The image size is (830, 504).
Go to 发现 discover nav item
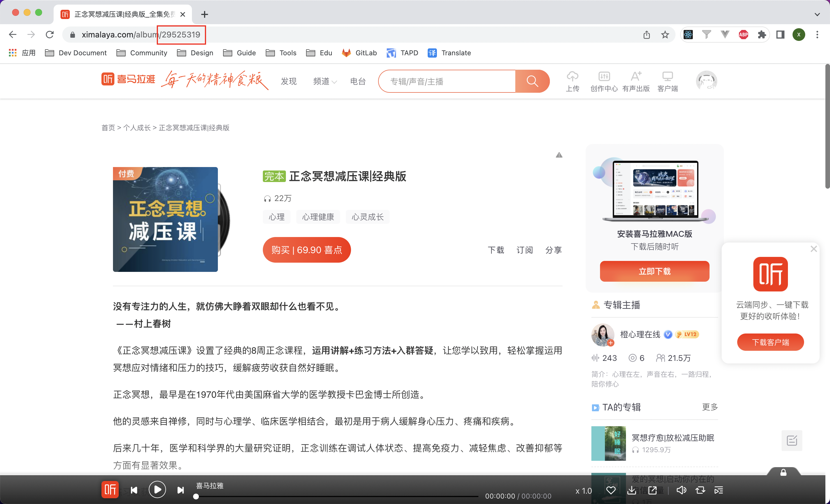[289, 82]
